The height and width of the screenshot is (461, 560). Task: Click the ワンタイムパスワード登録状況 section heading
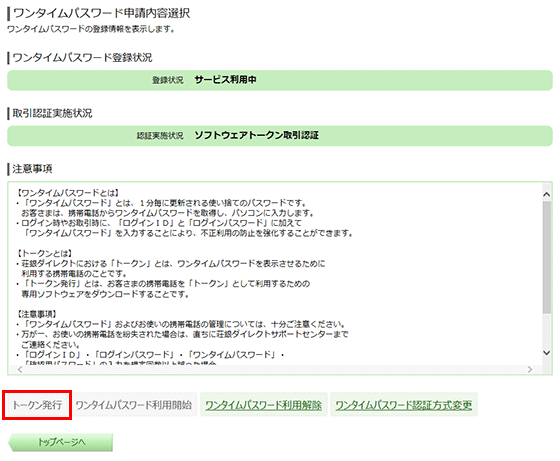pos(82,57)
